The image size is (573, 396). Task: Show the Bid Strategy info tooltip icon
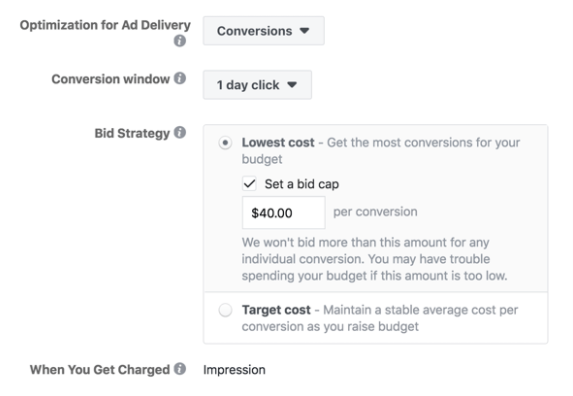pos(180,132)
